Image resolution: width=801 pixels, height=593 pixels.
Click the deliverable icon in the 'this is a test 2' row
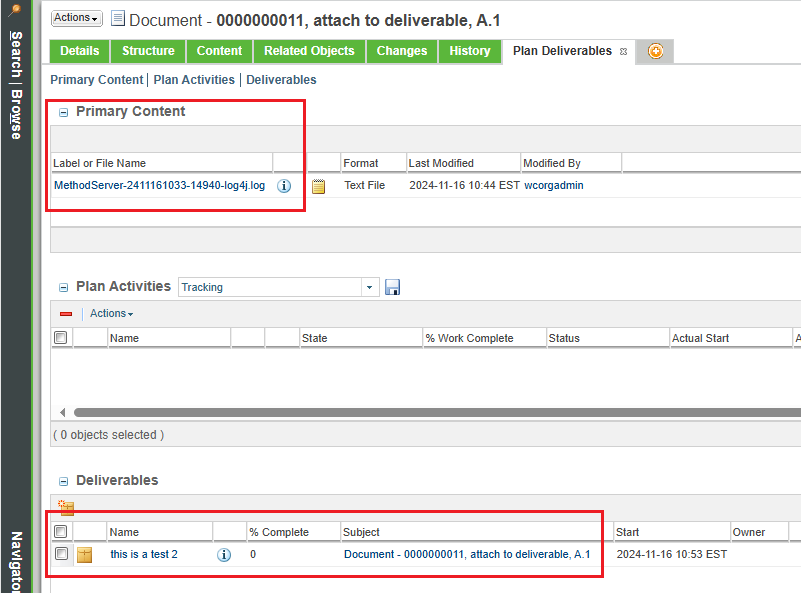pos(84,555)
